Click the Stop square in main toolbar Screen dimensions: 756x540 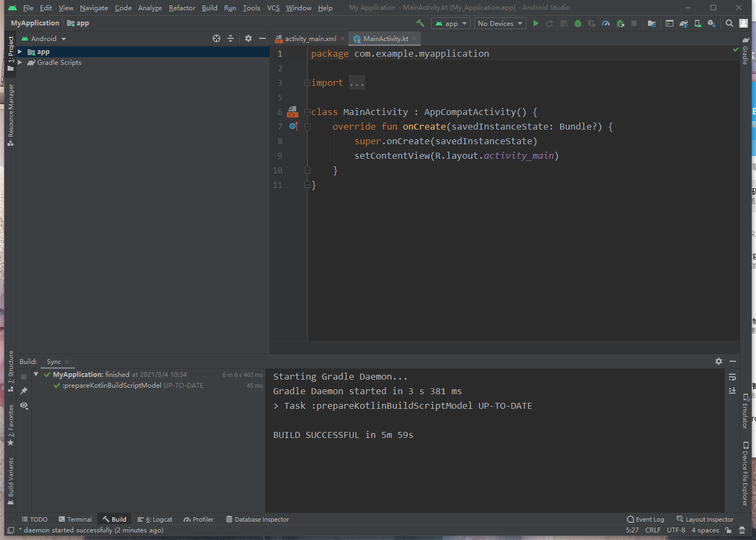(x=634, y=23)
